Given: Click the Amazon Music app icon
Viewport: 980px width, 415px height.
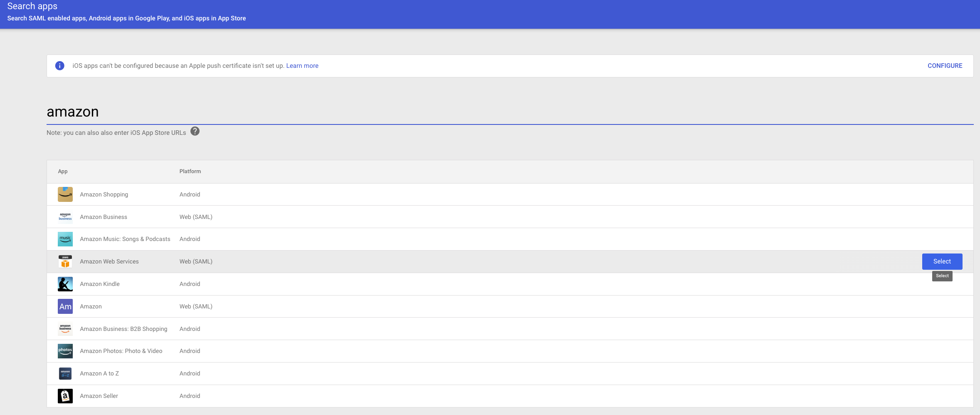Looking at the screenshot, I should click(x=65, y=239).
